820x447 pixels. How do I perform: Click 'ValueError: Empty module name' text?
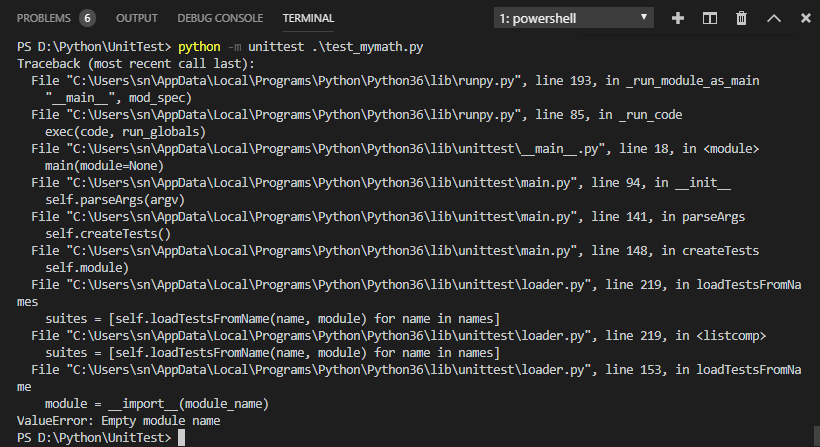(119, 421)
